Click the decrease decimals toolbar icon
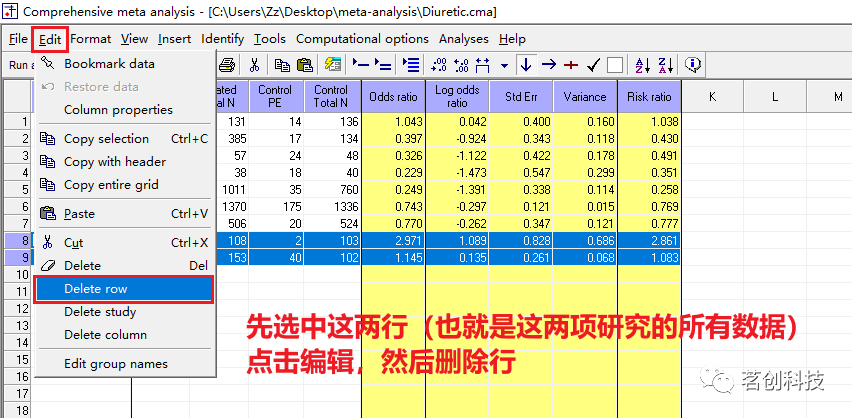This screenshot has height=418, width=852. tap(461, 65)
